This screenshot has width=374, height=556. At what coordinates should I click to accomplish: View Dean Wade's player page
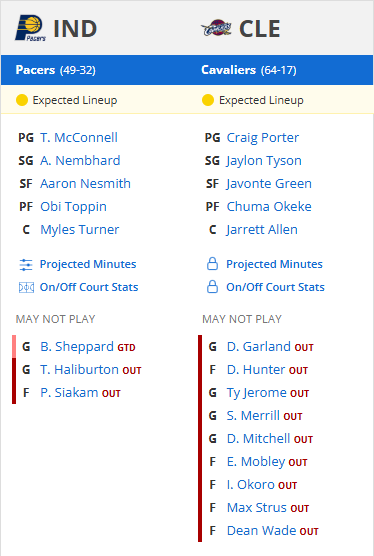262,531
